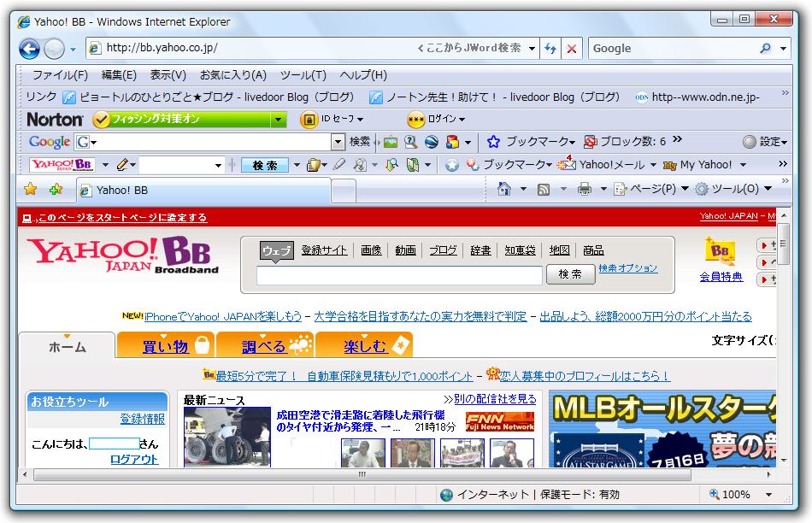Screen dimensions: 812x523
Task: Switch to the 楽しむ page tab
Action: click(x=364, y=346)
